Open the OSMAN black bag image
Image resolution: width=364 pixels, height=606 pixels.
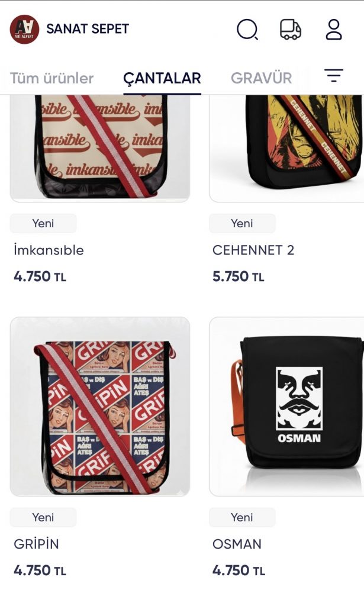[286, 407]
